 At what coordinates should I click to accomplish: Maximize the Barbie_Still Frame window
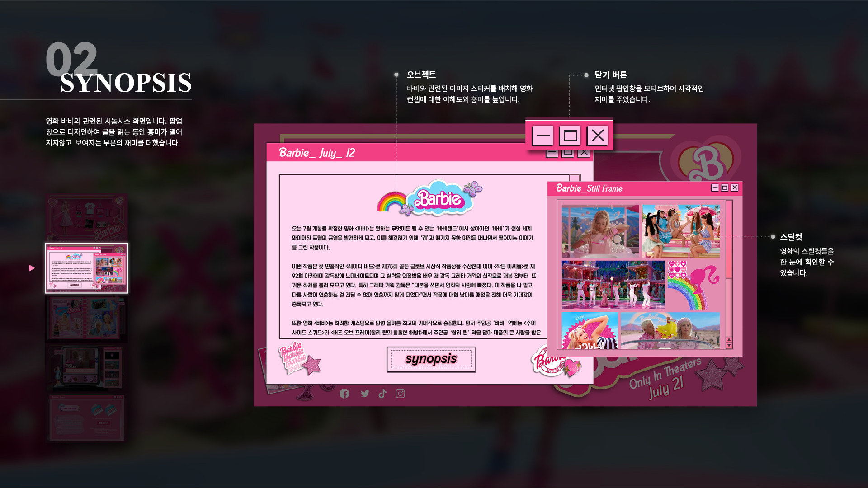point(725,188)
